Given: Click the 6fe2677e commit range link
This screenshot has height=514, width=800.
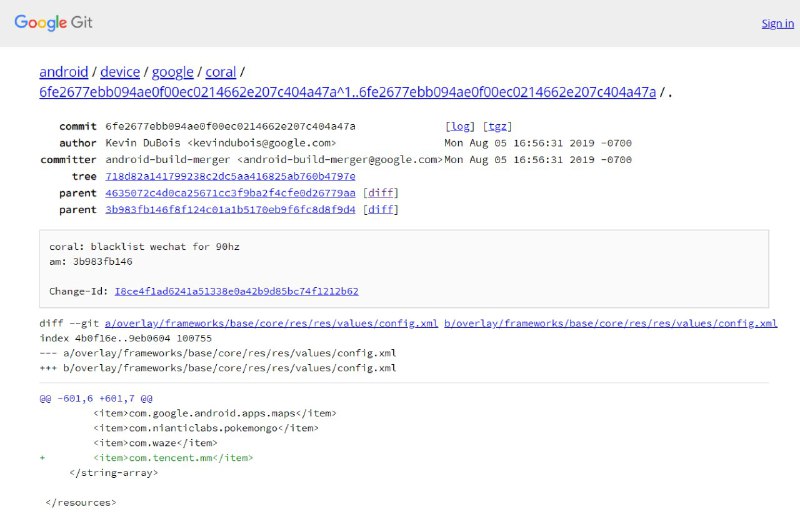Looking at the screenshot, I should coord(347,93).
